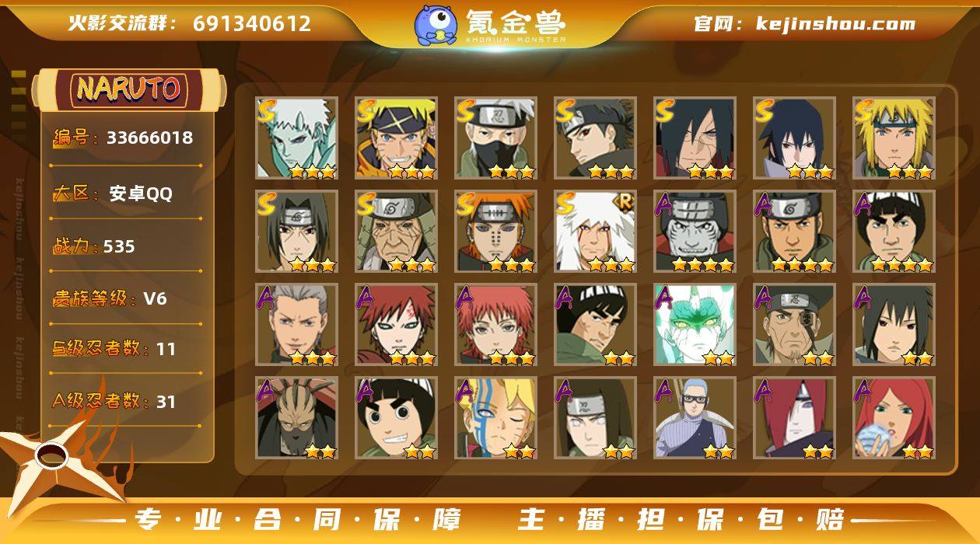Viewport: 980px width, 544px height.
Task: Click the A级忍者数 31 row
Action: (x=126, y=401)
